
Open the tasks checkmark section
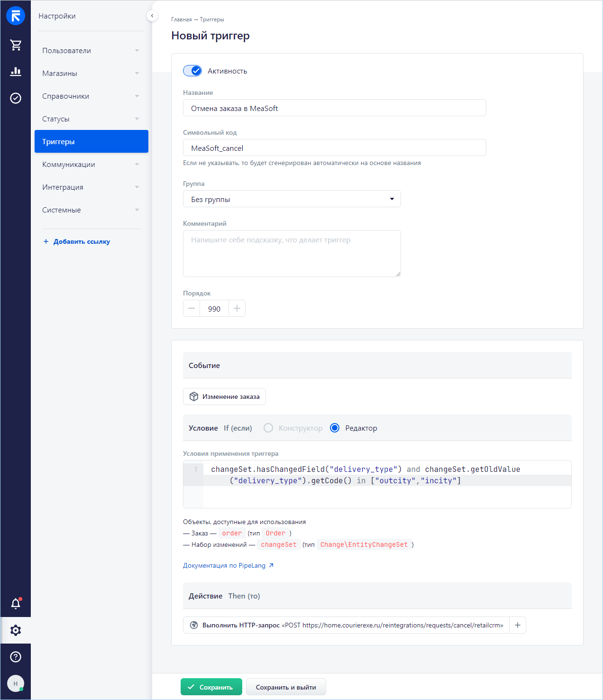16,98
